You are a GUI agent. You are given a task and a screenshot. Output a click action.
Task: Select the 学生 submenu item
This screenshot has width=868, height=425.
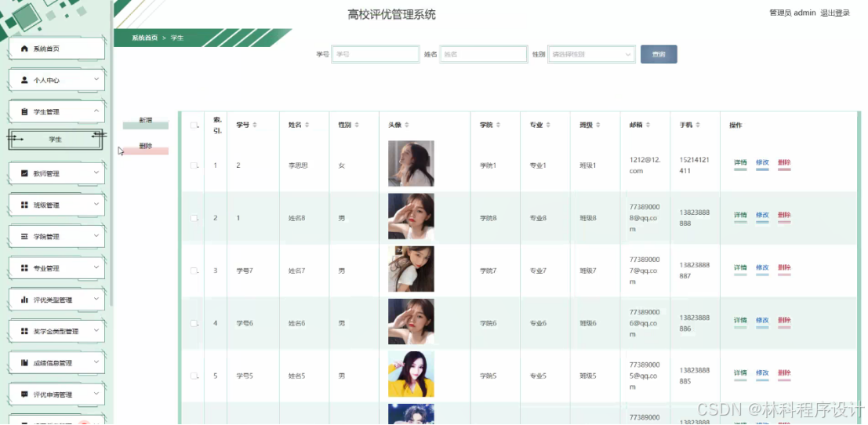(x=56, y=140)
